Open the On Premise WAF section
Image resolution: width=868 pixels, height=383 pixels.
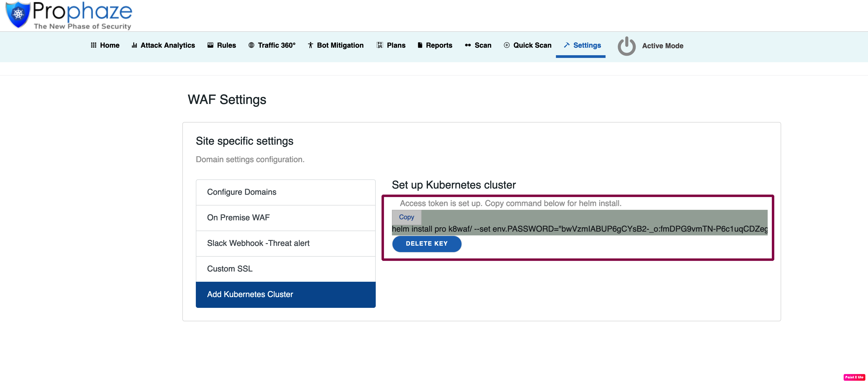click(x=285, y=217)
